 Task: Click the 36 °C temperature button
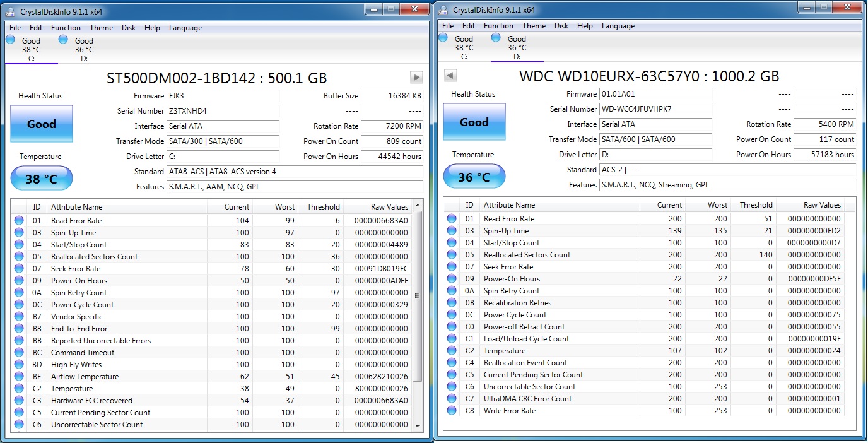[474, 177]
